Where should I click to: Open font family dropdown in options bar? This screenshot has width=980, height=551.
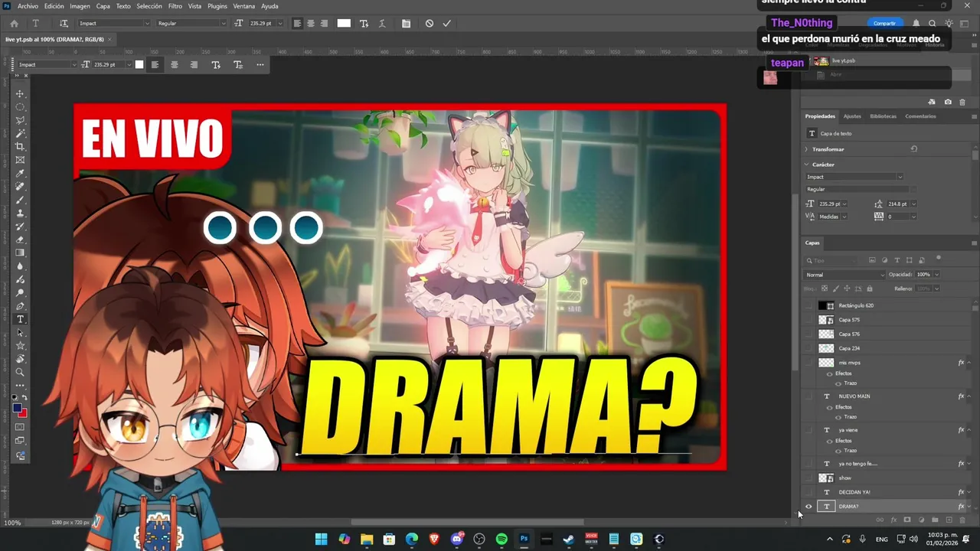coord(147,23)
